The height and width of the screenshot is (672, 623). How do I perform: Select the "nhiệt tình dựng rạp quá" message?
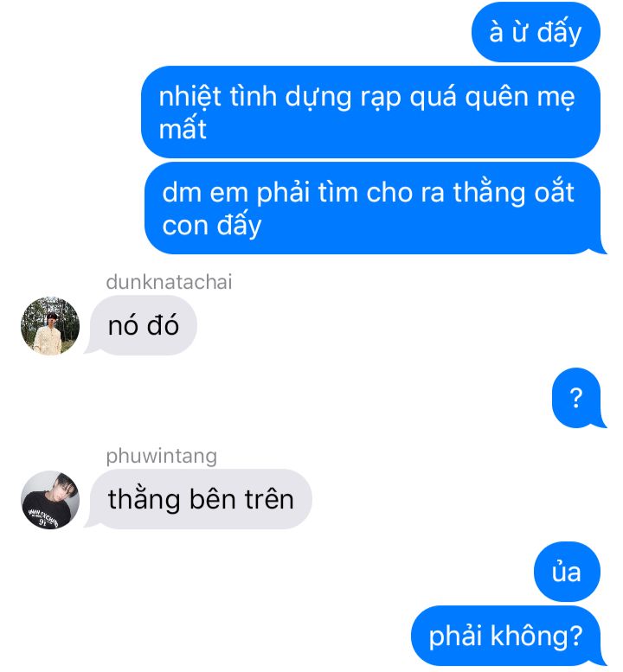pos(370,112)
